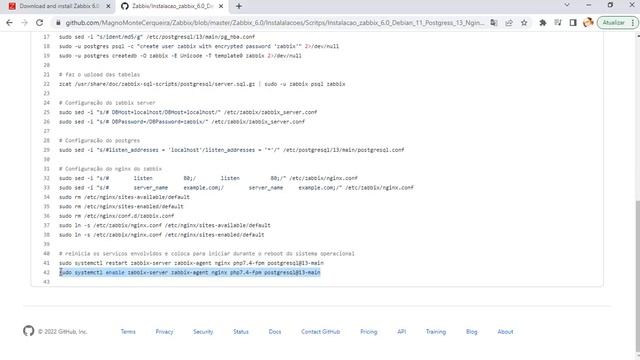Open the translate page icon
Image resolution: width=640 pixels, height=360 pixels.
[494, 23]
